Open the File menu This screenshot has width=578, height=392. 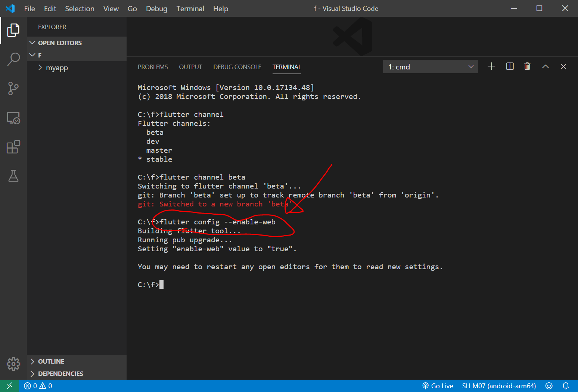29,9
